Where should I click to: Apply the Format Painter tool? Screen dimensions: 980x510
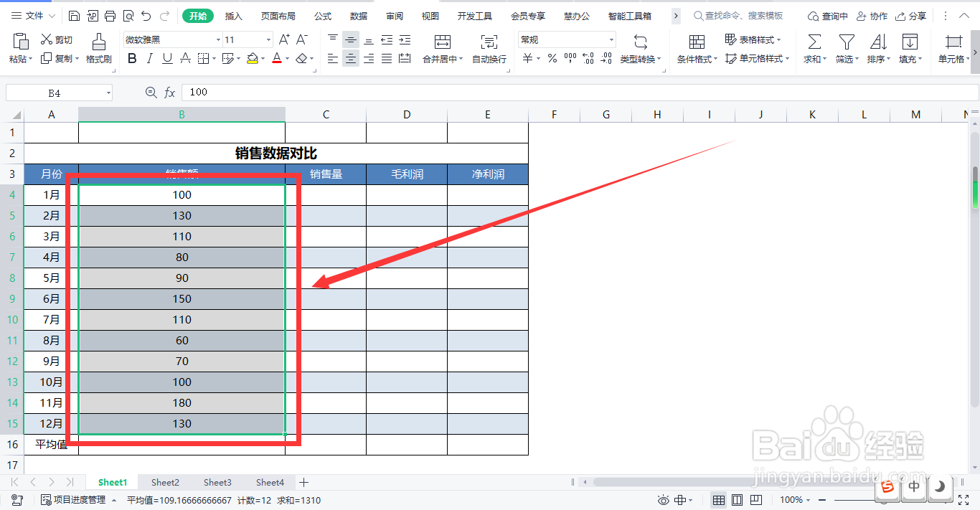[x=98, y=48]
